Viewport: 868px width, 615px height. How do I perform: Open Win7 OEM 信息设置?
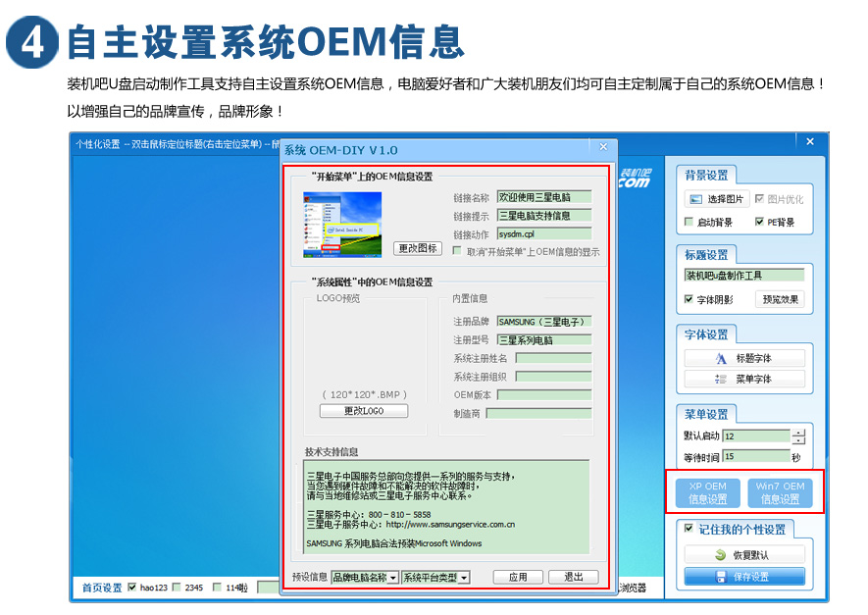(779, 490)
